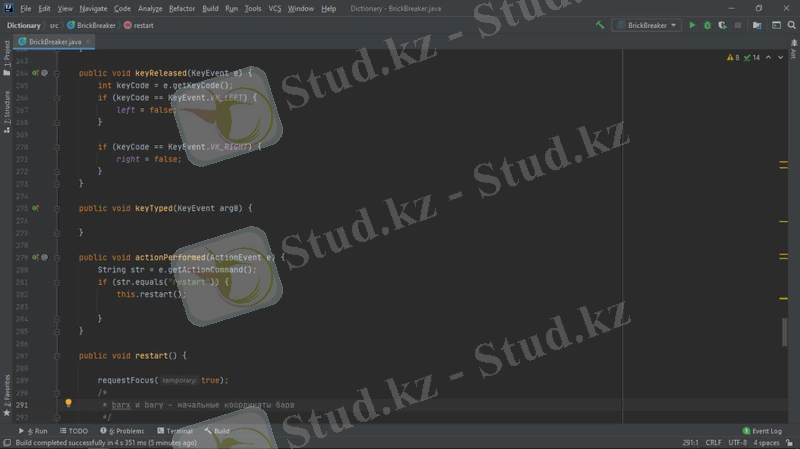Click the yellow intention light bulb

point(68,403)
